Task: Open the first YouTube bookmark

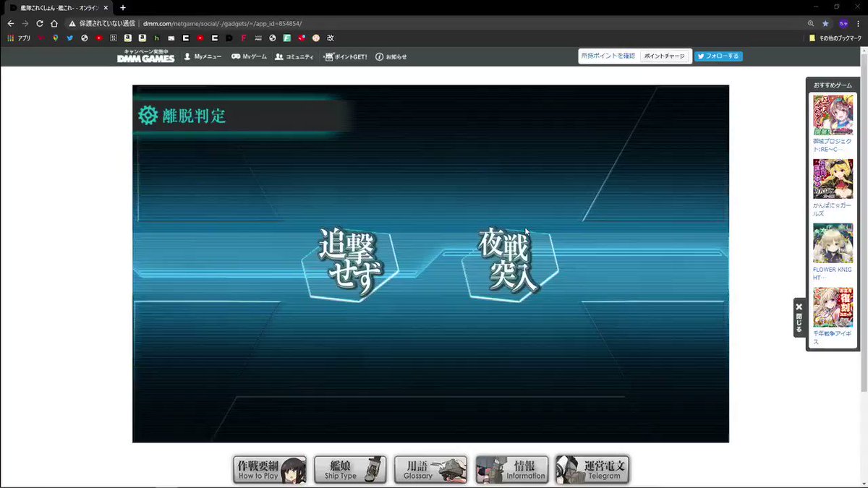Action: click(x=99, y=38)
